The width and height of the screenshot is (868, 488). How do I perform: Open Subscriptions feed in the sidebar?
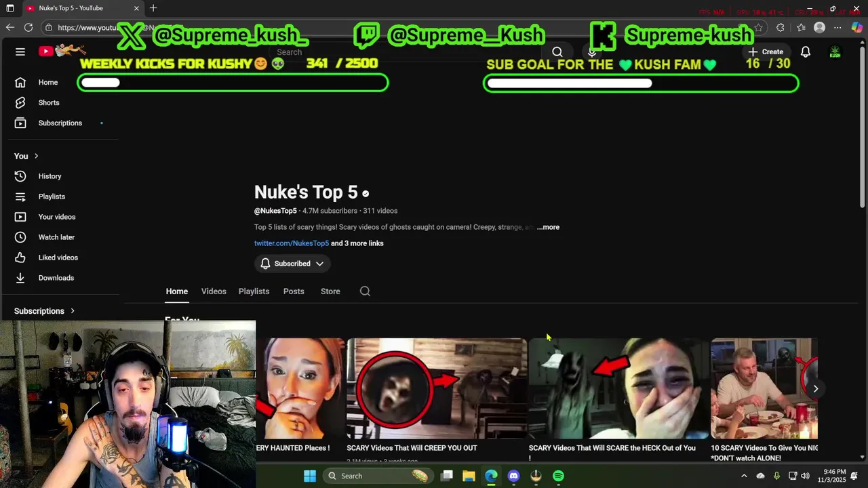point(60,123)
